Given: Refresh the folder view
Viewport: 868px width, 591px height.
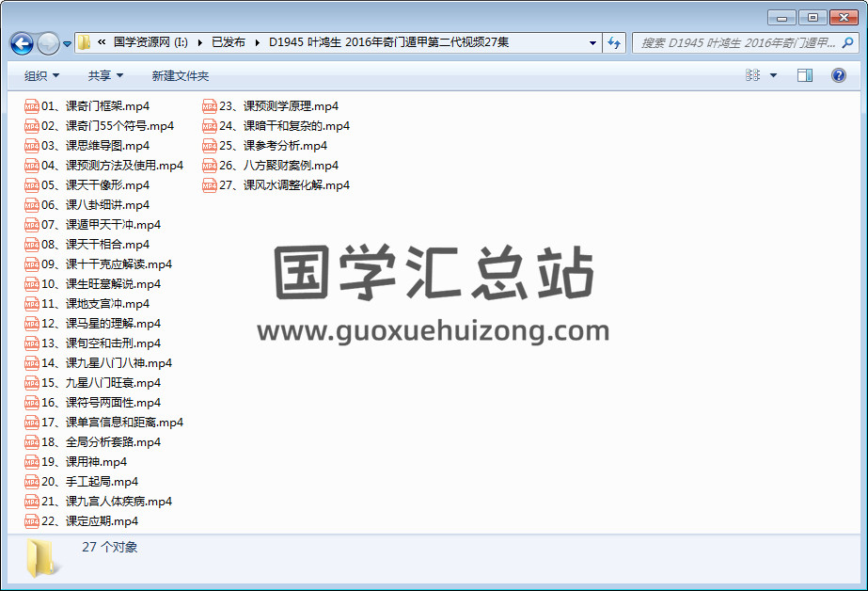Looking at the screenshot, I should tap(614, 42).
